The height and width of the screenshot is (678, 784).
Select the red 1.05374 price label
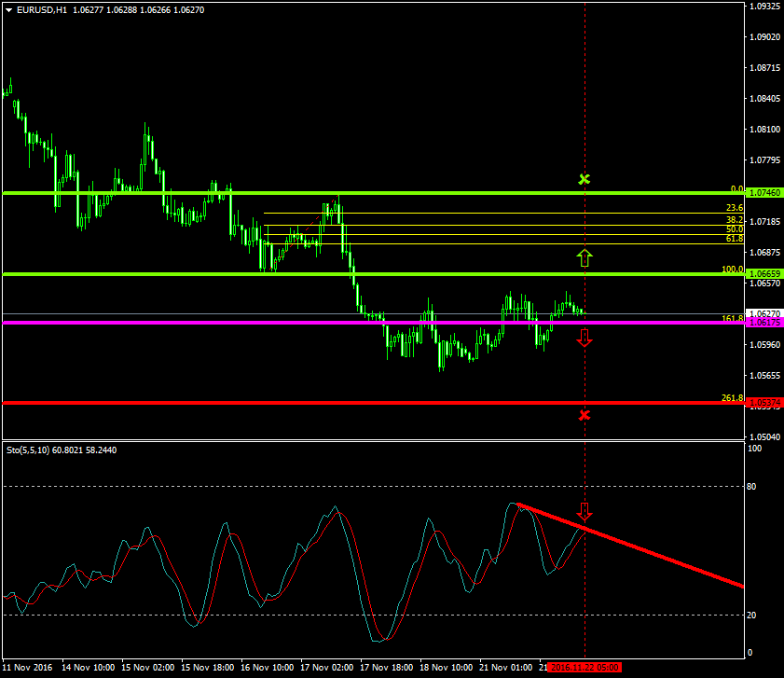coord(764,403)
